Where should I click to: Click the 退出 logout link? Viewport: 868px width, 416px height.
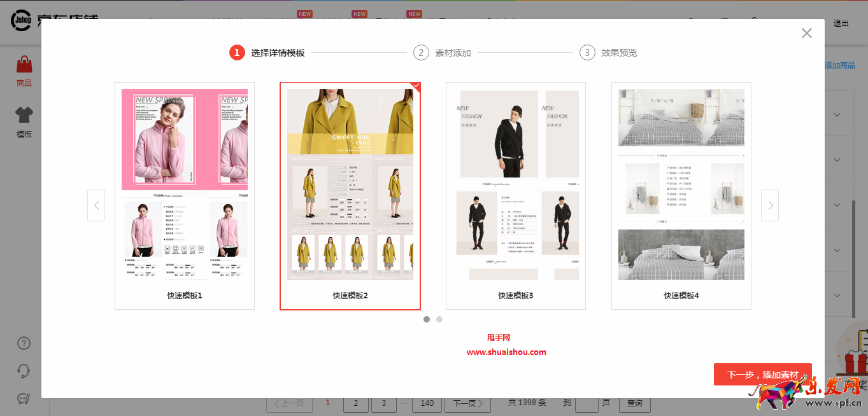point(841,24)
